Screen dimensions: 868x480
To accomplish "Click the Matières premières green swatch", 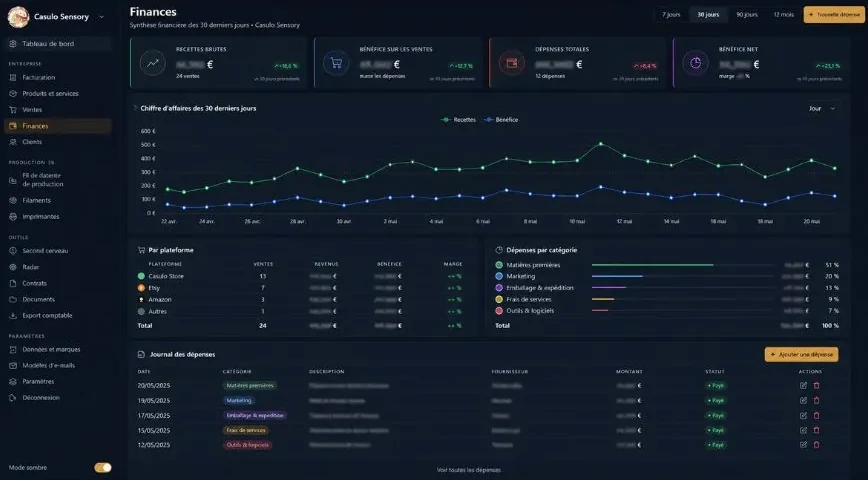I will point(499,265).
